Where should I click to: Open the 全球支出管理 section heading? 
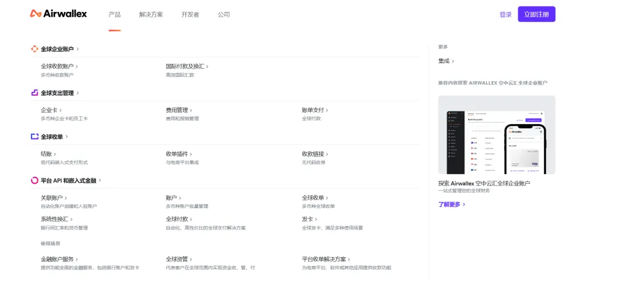pos(60,93)
